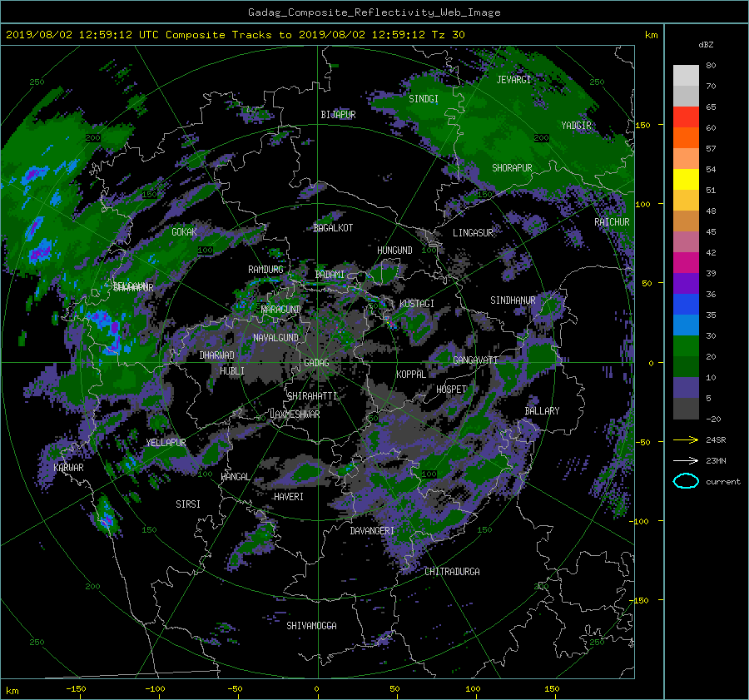749x700 pixels.
Task: Click the HUBLI city label
Action: click(x=232, y=371)
